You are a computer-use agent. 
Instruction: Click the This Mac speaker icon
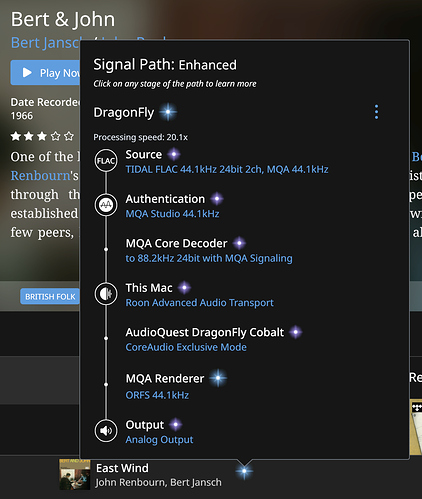click(x=106, y=294)
